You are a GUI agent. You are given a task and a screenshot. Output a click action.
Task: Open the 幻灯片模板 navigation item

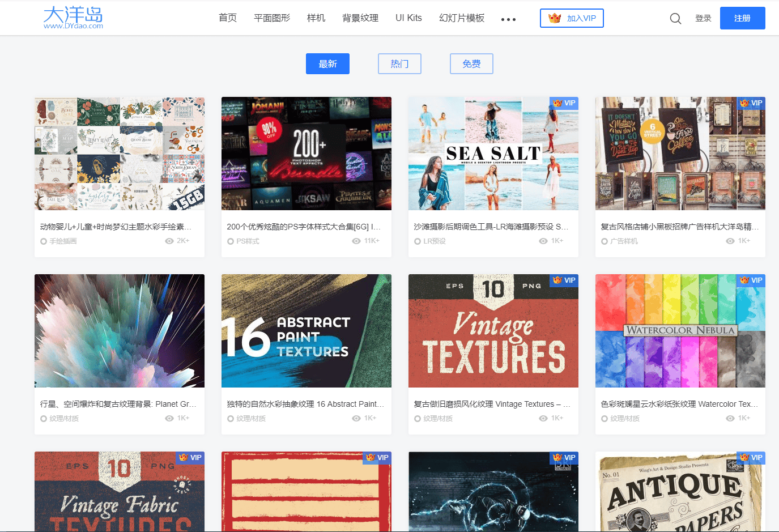(x=462, y=18)
